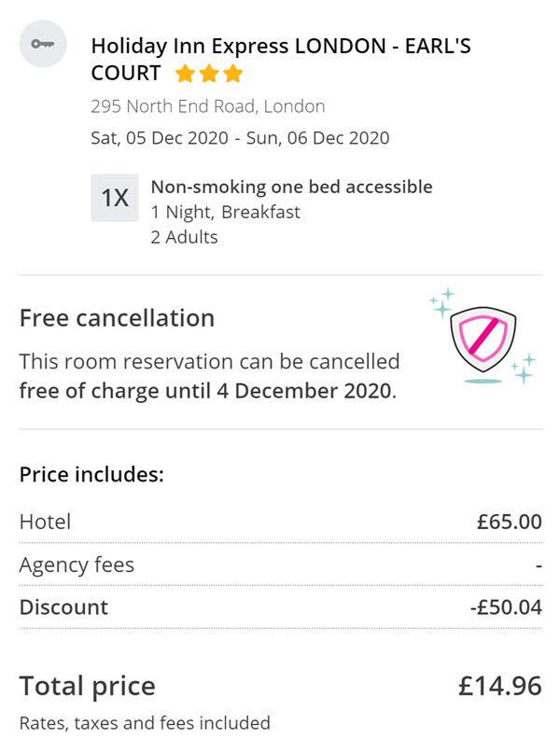
Task: Select the 295 North End Road address
Action: tap(208, 106)
